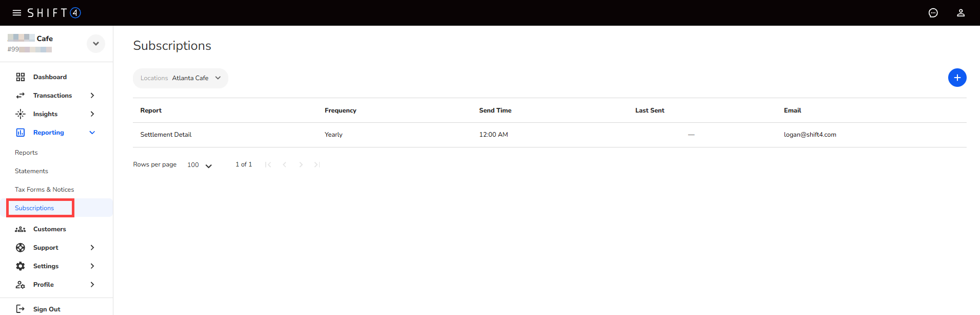Open the Statements page
Screen dimensions: 980x315
pyautogui.click(x=31, y=171)
